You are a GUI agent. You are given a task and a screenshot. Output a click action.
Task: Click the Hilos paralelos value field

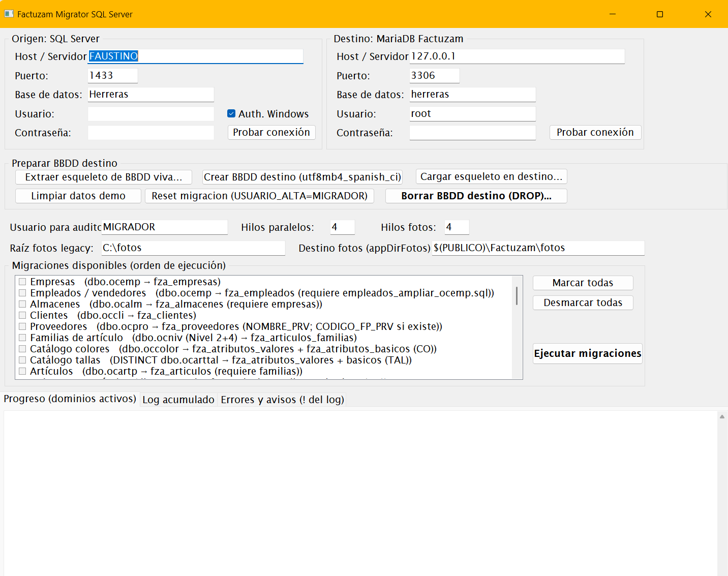(342, 227)
